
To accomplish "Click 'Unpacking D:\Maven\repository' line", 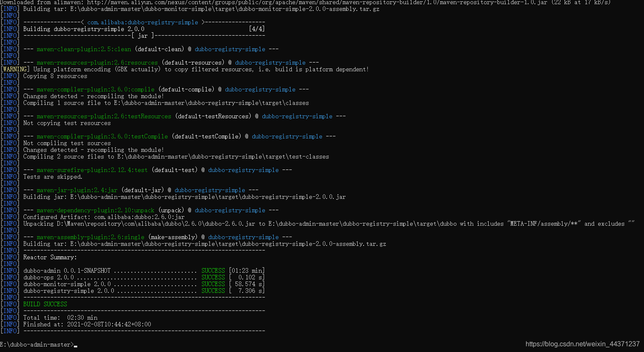I will click(329, 224).
